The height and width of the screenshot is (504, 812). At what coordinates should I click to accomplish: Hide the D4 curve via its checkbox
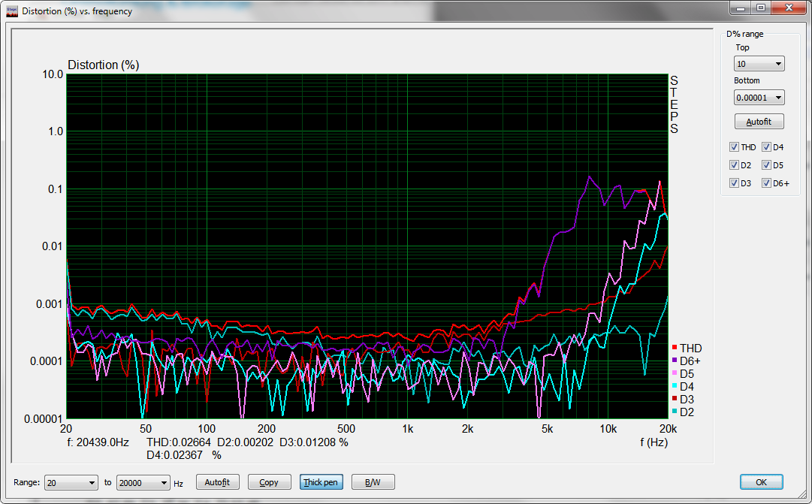pos(766,147)
